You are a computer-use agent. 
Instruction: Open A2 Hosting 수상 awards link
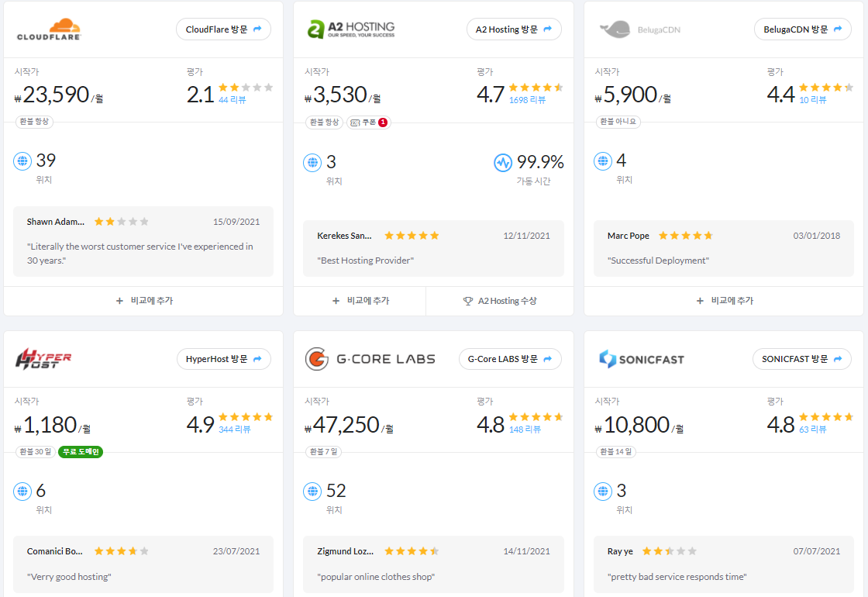[x=500, y=301]
